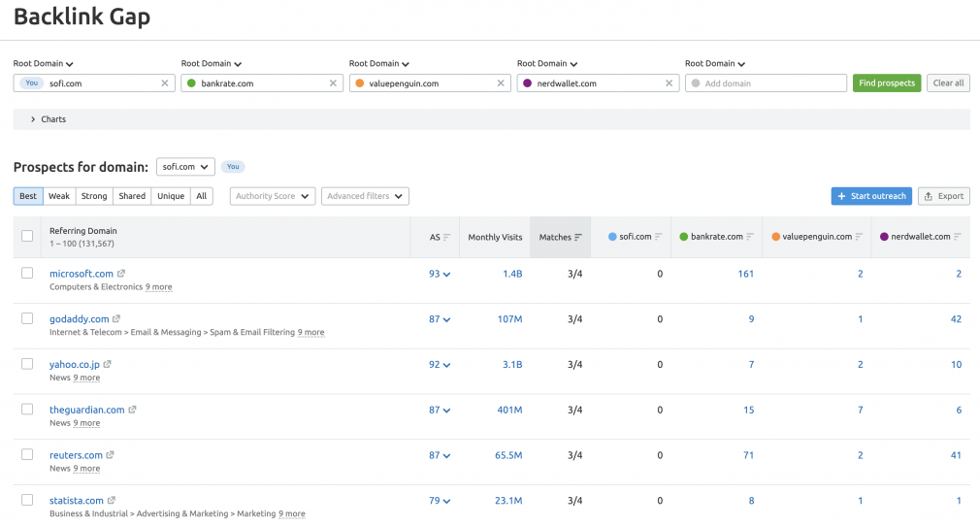Open the reuters.com referring domain link
980x527 pixels.
[76, 455]
